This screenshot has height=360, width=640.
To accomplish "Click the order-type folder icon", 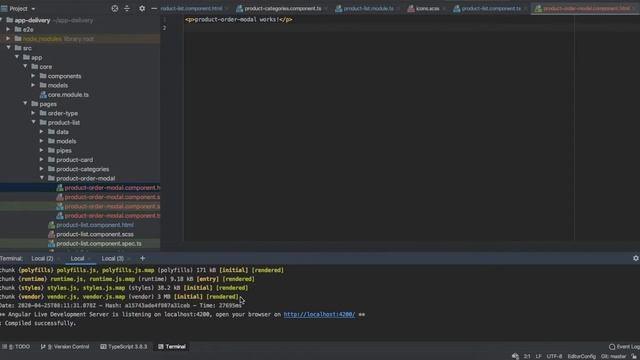I will click(x=43, y=113).
